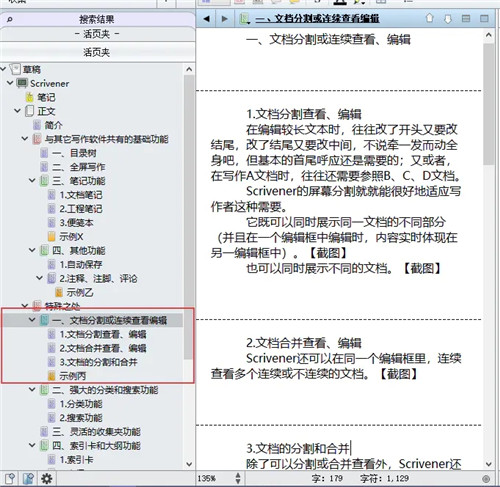
Task: Switch to the 搜索结果 collection tab
Action: (97, 19)
